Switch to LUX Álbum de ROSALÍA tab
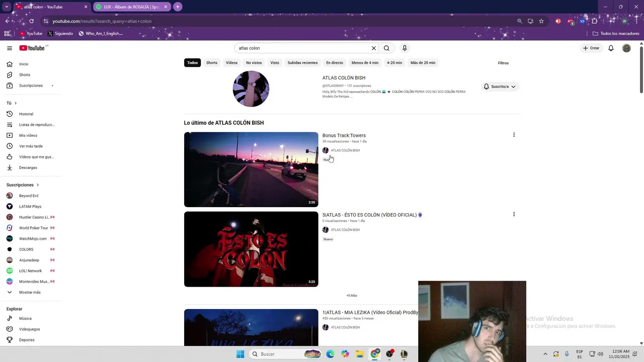 point(132,7)
